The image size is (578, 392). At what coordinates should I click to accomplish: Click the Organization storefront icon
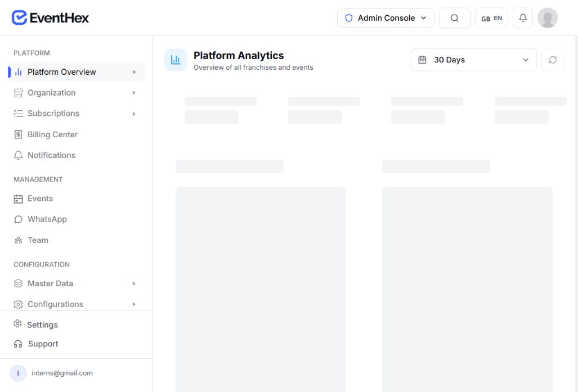coord(18,93)
